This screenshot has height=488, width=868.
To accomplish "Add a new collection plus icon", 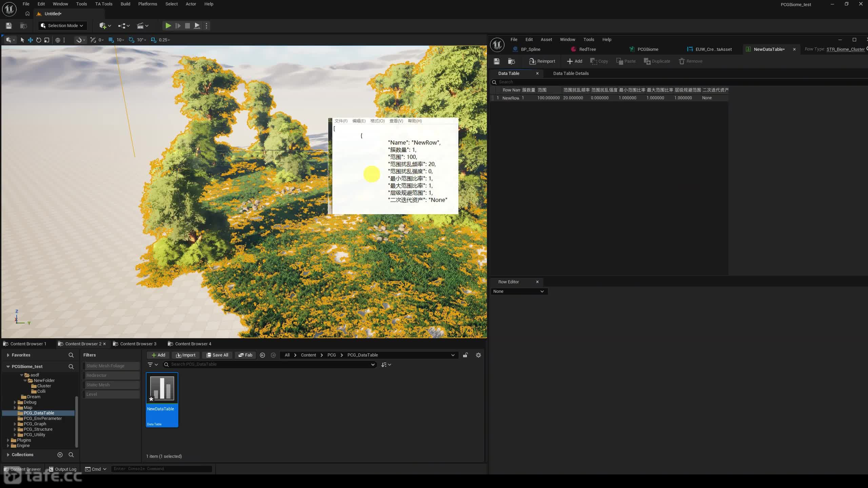I will 60,455.
